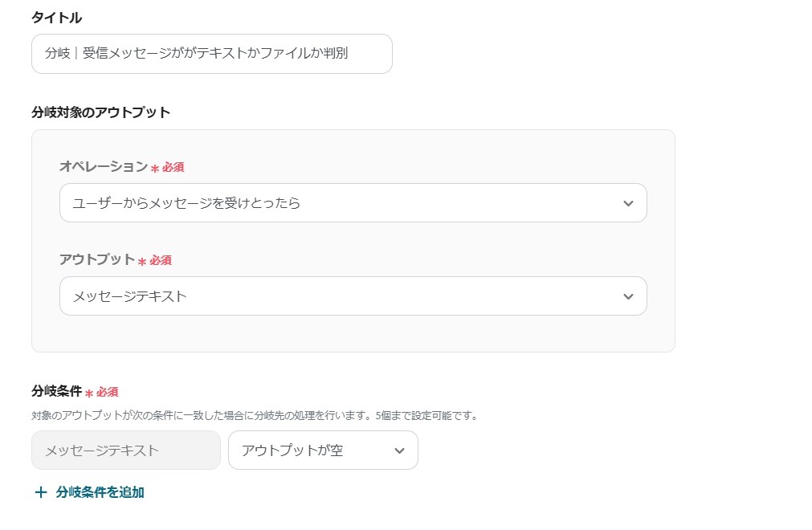Click the plus icon beside 分岐条件を追加
Image resolution: width=812 pixels, height=530 pixels.
click(41, 492)
